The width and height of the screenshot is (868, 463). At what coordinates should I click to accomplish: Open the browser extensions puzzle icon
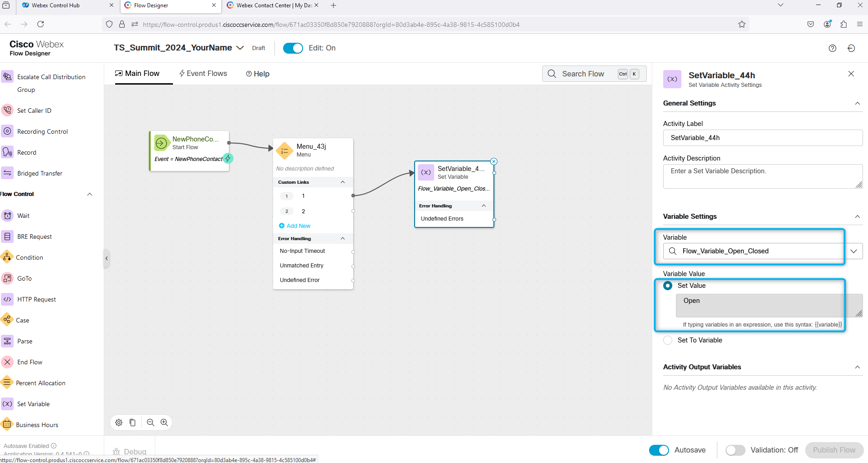(843, 24)
